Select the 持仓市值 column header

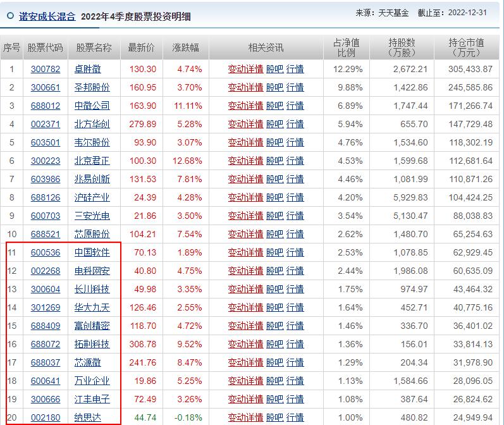pyautogui.click(x=466, y=47)
